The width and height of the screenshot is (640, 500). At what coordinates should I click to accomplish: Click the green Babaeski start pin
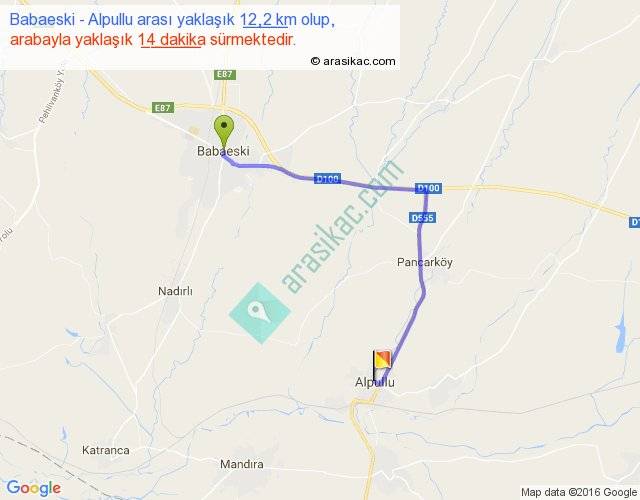[224, 130]
